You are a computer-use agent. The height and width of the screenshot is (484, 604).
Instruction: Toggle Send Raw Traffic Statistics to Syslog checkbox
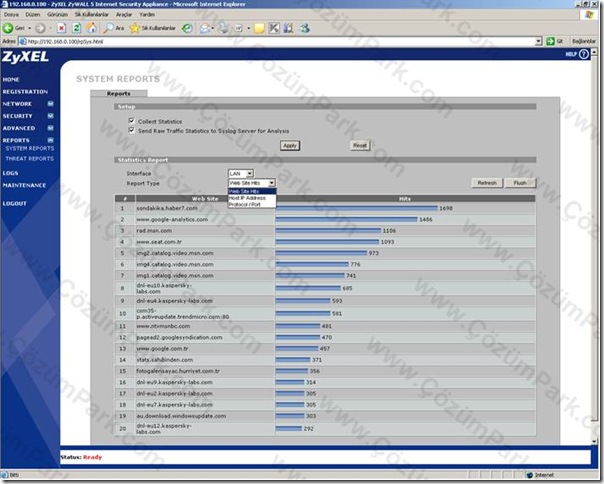(x=131, y=130)
